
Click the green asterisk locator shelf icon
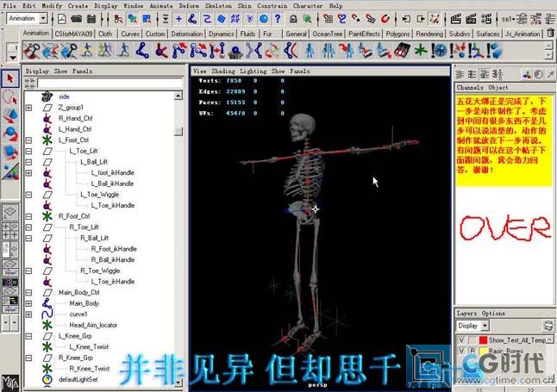pyautogui.click(x=421, y=51)
